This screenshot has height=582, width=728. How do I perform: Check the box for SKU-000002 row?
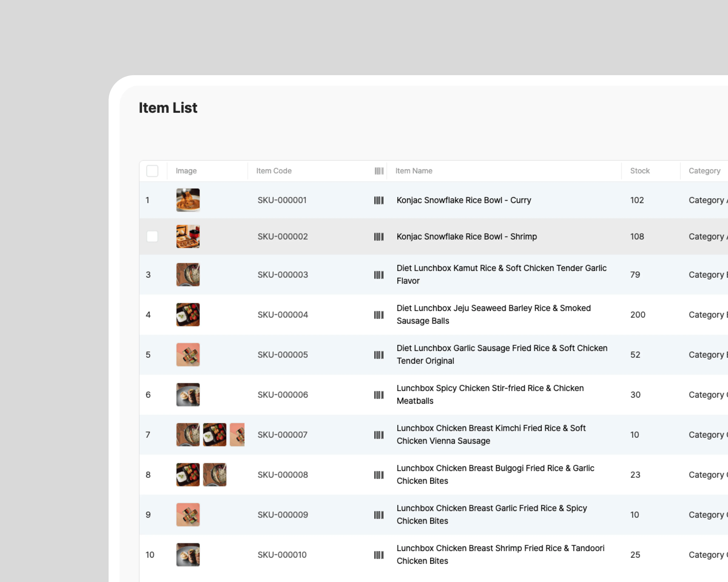(x=152, y=236)
